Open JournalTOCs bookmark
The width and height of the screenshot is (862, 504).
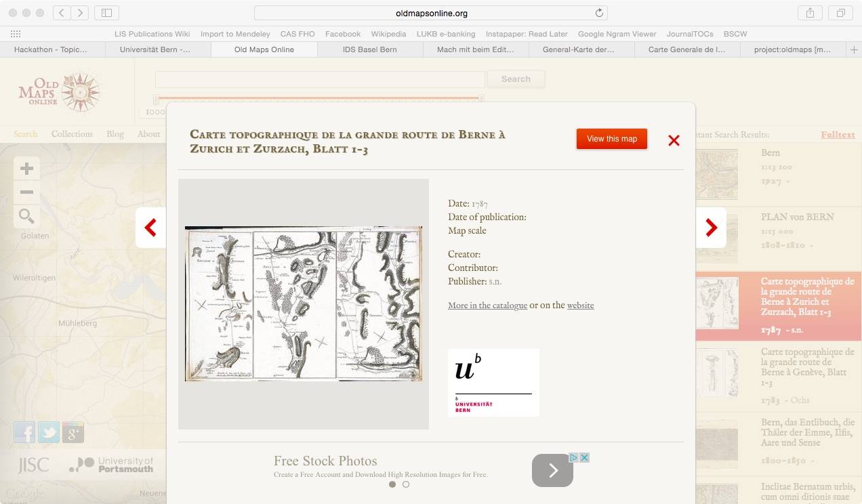coord(690,34)
